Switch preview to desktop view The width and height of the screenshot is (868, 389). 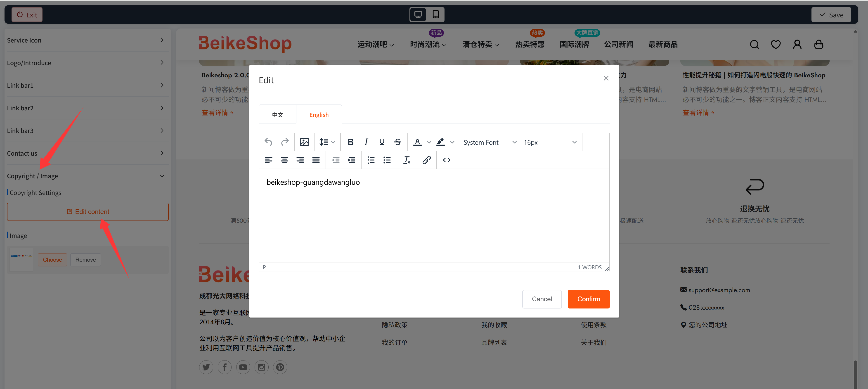418,14
